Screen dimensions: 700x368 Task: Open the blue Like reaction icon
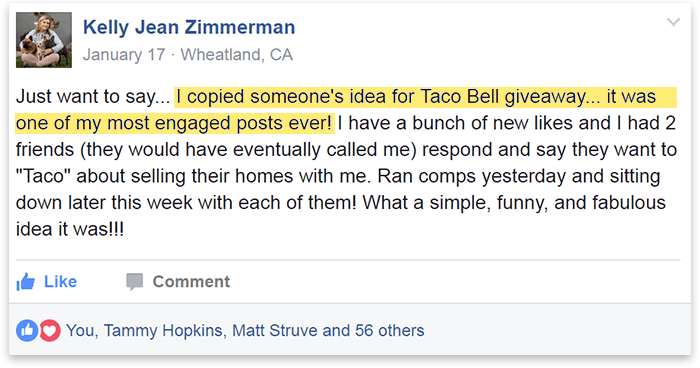pyautogui.click(x=27, y=330)
